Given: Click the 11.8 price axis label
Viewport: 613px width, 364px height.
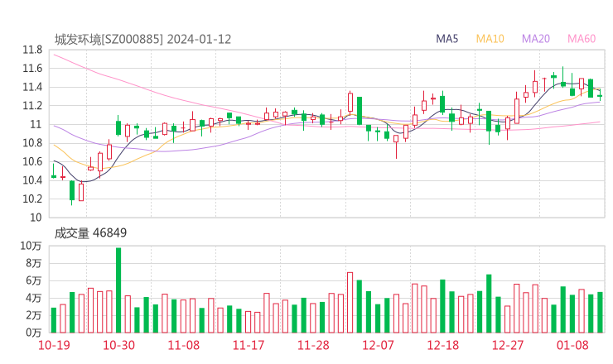Looking at the screenshot, I should coord(32,50).
